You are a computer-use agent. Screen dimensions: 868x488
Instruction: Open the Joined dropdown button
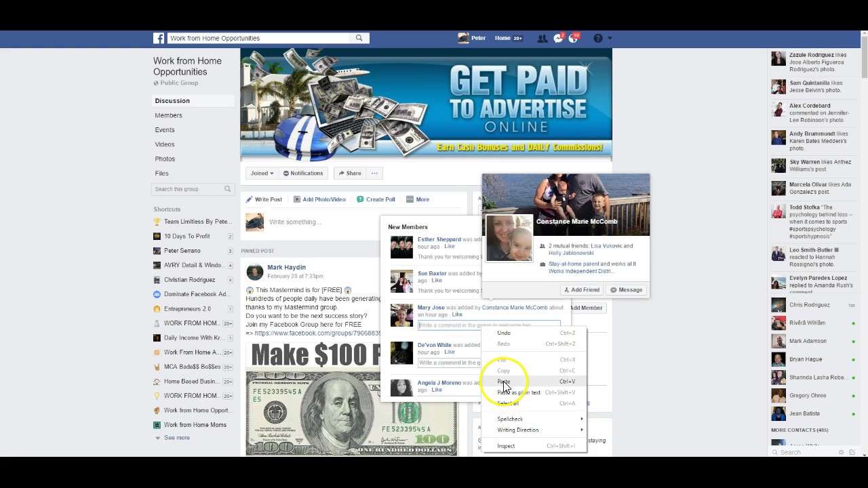(262, 174)
